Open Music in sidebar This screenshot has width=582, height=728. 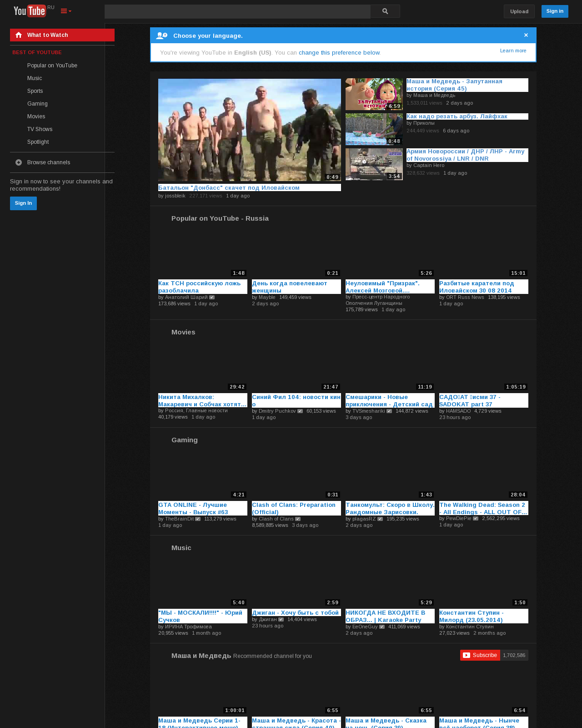35,78
